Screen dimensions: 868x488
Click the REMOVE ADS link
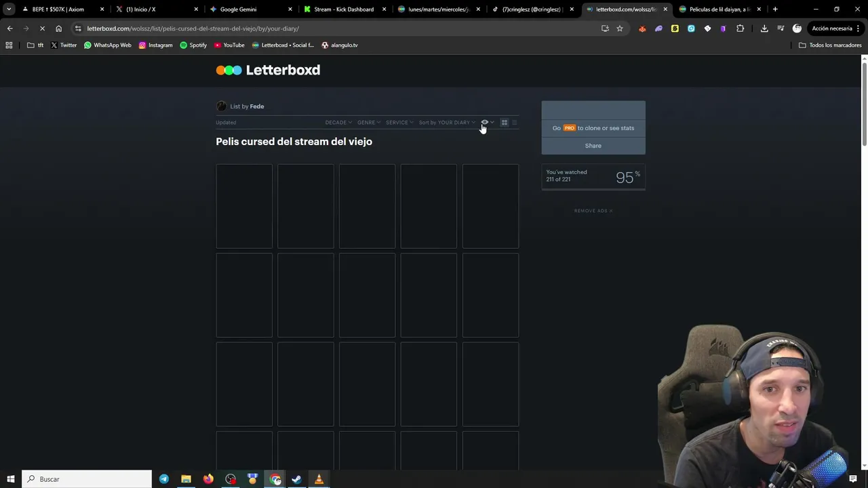(x=593, y=211)
